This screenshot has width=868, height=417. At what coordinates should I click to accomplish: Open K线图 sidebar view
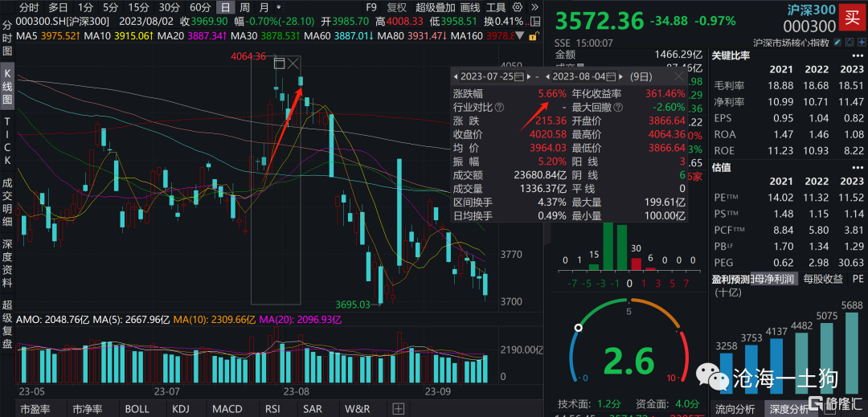pyautogui.click(x=8, y=88)
